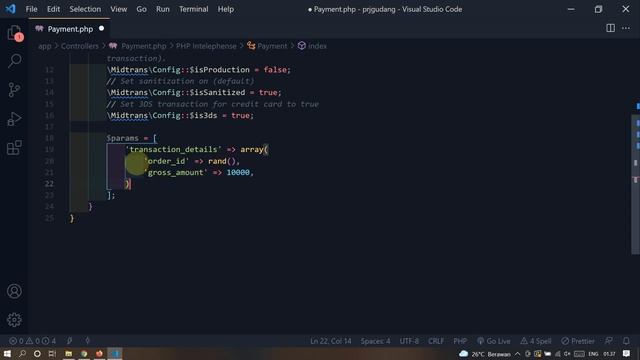The image size is (640, 360).
Task: Open the Windows Start menu
Action: click(7, 353)
